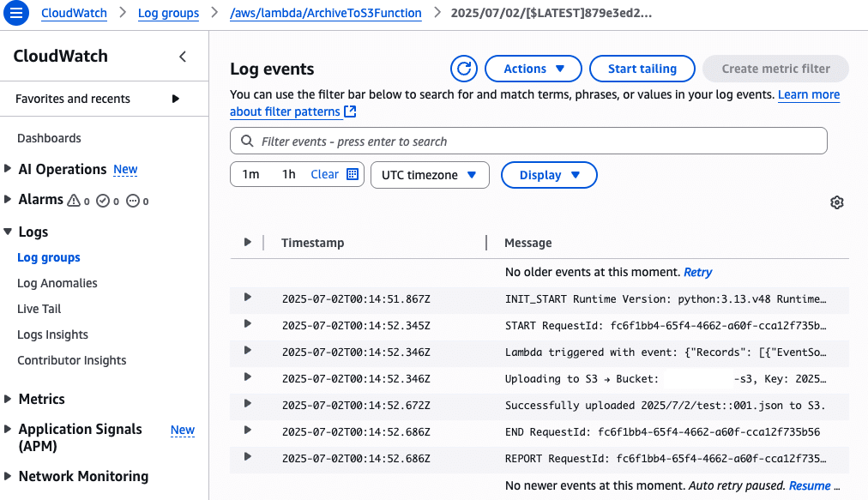
Task: Refresh the log events list
Action: click(x=464, y=69)
